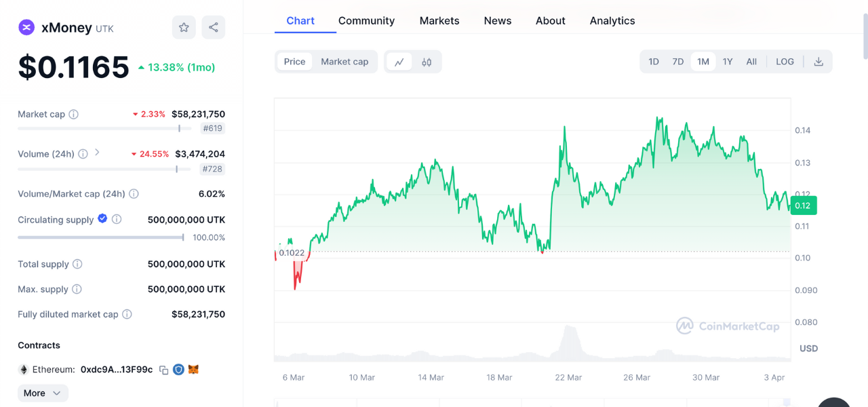Select the 7D time range button

677,62
